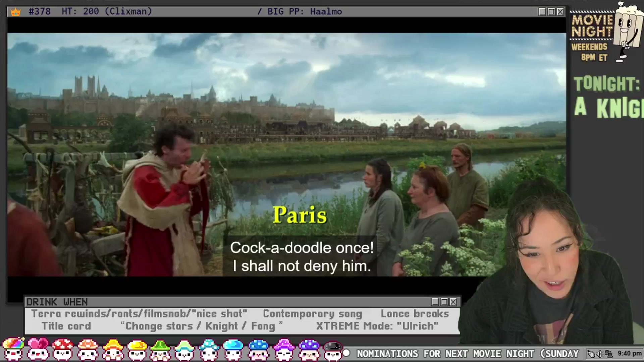This screenshot has width=644, height=362.
Task: Click the yellow 'Paris' title card
Action: [x=300, y=215]
